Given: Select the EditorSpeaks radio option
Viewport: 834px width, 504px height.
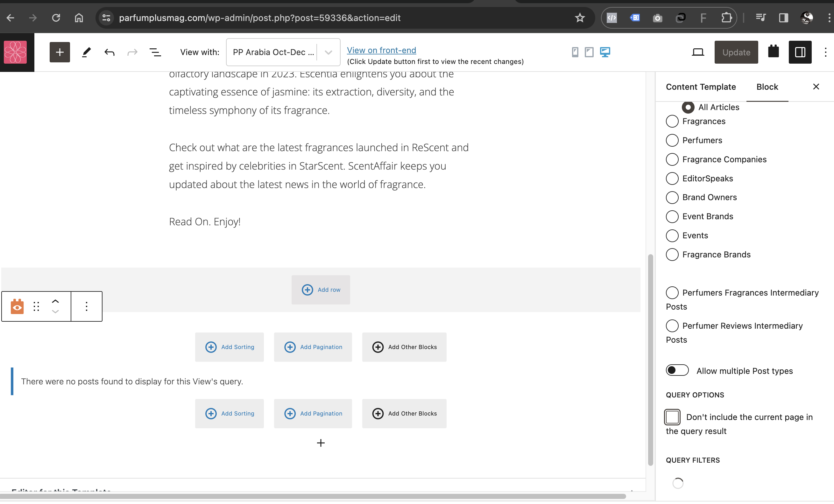Looking at the screenshot, I should (672, 178).
